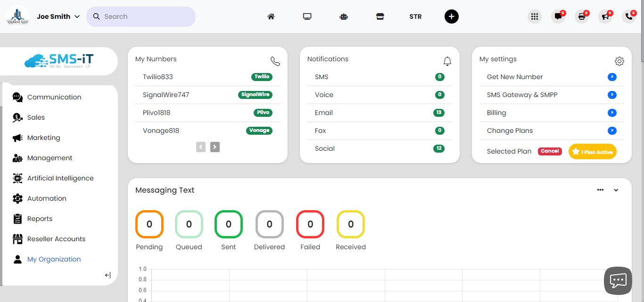Select Artificial Intelligence in the sidebar
644x302 pixels.
pos(60,178)
